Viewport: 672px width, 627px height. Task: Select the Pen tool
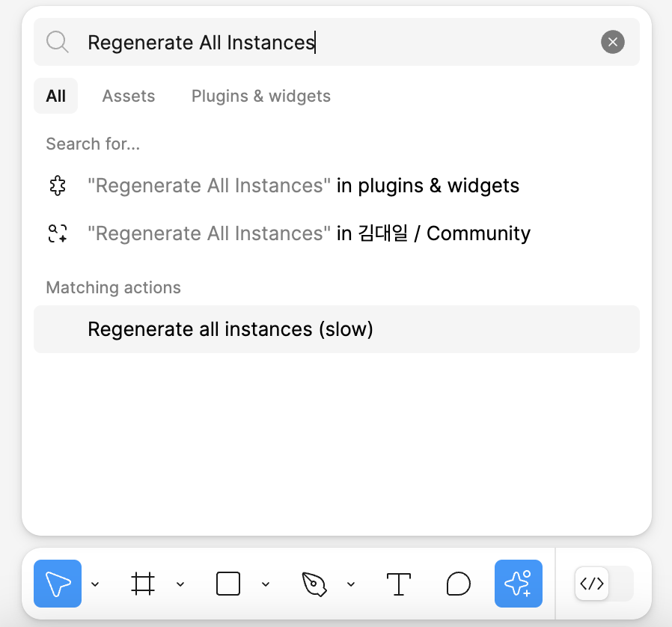[314, 584]
